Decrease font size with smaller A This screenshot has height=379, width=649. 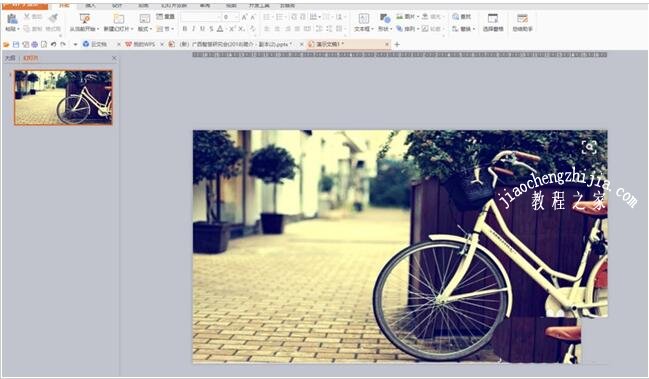(253, 17)
